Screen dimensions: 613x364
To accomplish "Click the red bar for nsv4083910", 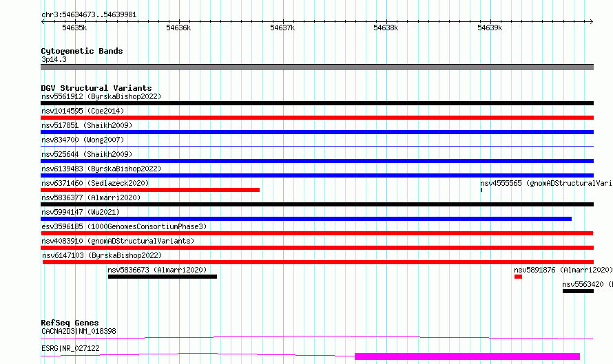I will (x=317, y=248).
